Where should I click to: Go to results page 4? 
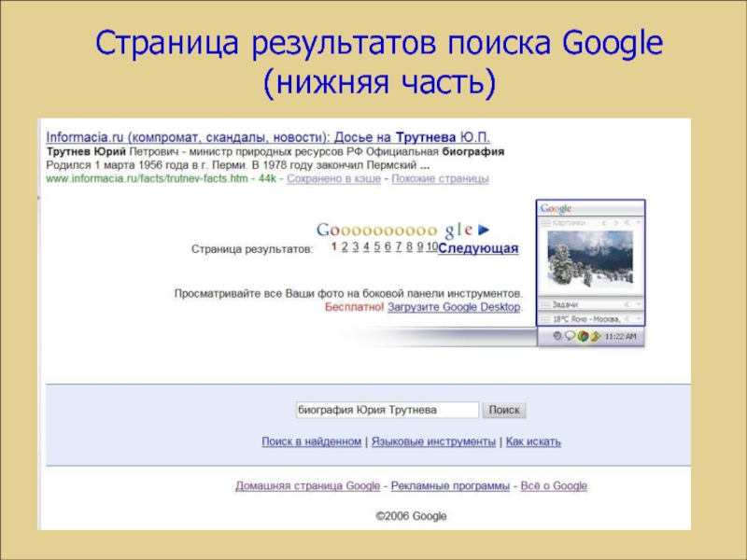pyautogui.click(x=366, y=246)
